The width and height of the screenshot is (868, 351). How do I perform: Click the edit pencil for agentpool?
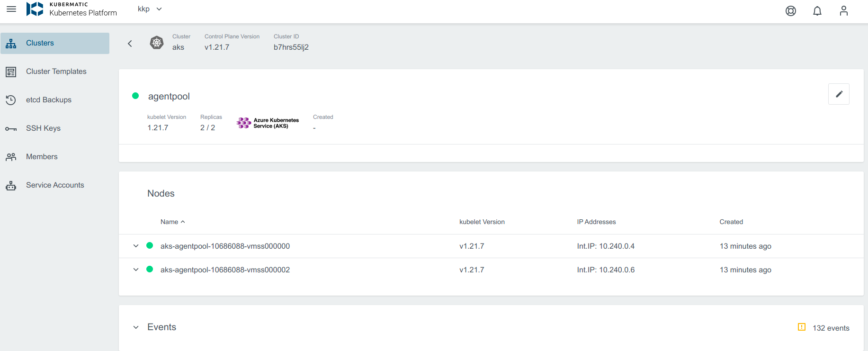838,94
